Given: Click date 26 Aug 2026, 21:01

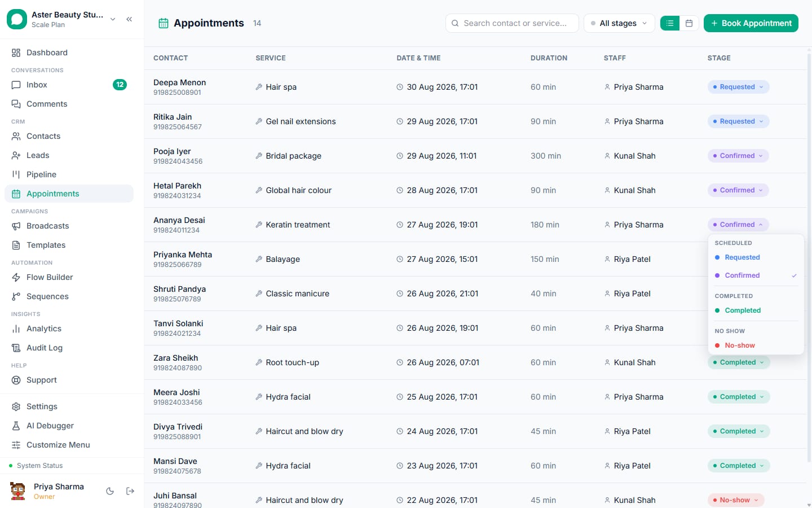Looking at the screenshot, I should 443,294.
